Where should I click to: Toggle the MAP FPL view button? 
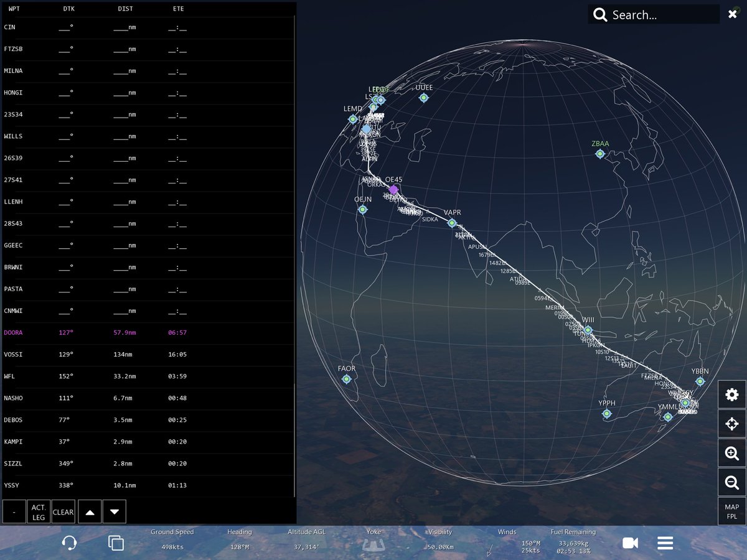coord(732,511)
